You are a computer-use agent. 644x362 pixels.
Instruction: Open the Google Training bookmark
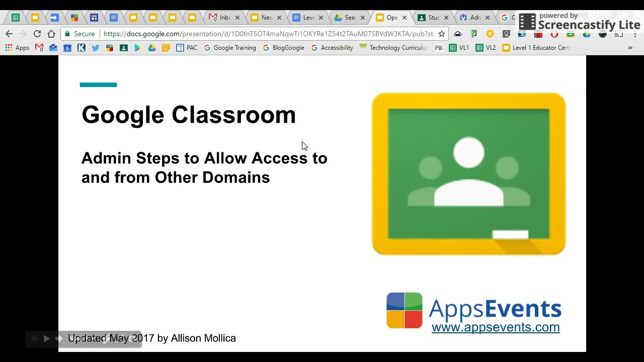point(230,48)
